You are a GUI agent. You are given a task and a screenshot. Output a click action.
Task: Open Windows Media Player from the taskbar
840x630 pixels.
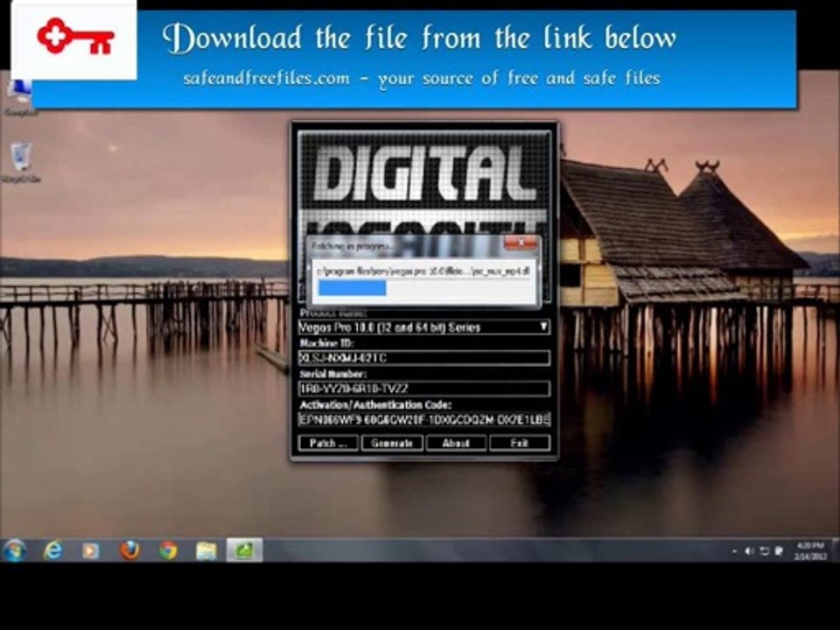coord(90,550)
